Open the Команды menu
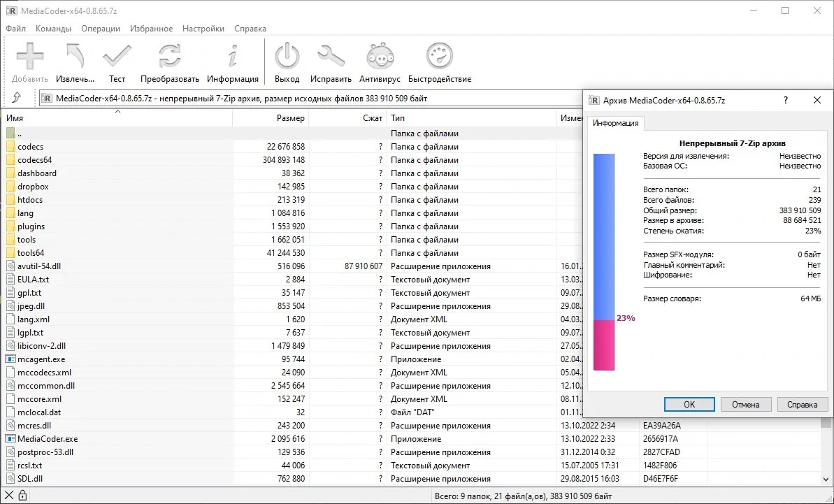 click(53, 29)
